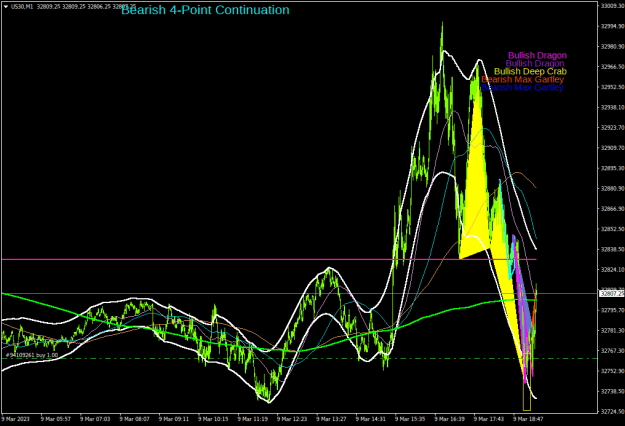Click the 32852.50 price scale label

coord(612,229)
